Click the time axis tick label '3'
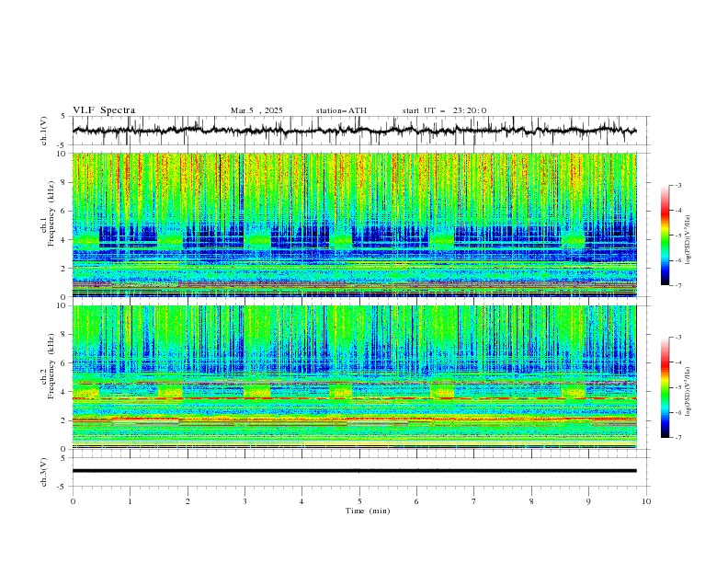The image size is (728, 563). point(245,501)
